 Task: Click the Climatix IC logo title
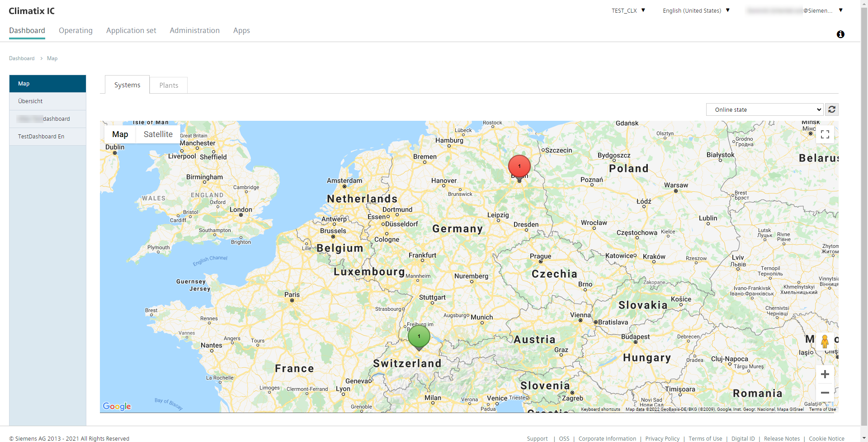pyautogui.click(x=32, y=11)
